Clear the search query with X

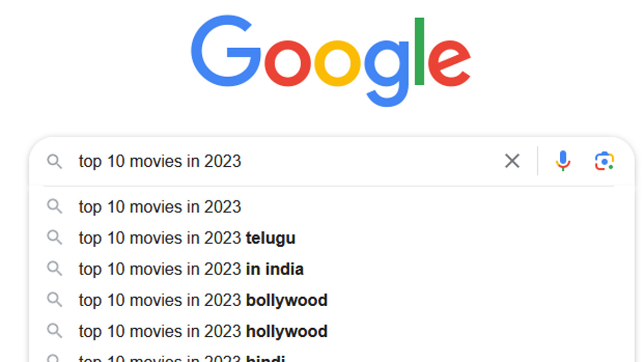click(512, 161)
